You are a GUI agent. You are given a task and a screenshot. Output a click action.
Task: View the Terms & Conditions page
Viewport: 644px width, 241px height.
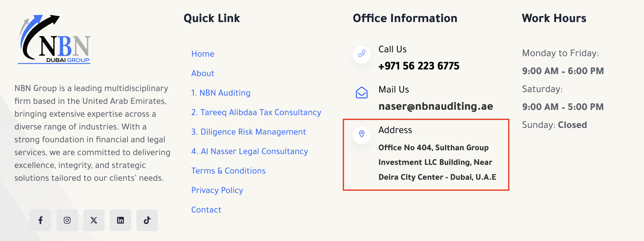(228, 171)
